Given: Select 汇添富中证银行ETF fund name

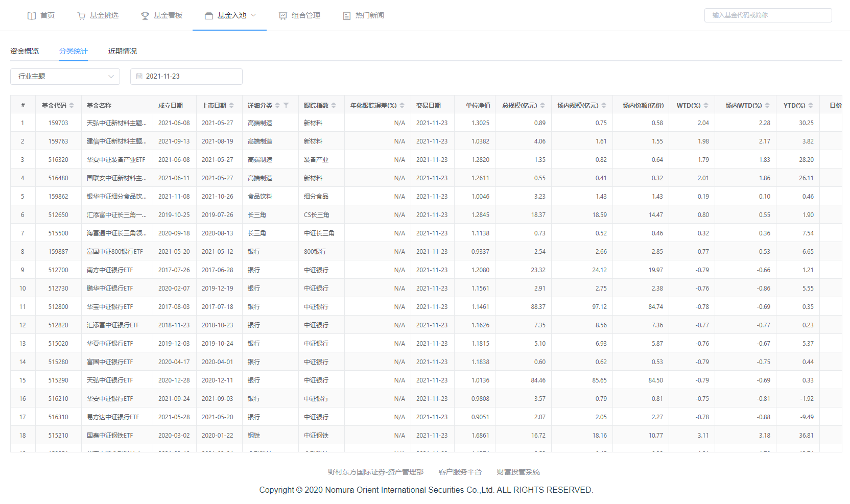Looking at the screenshot, I should tap(113, 325).
